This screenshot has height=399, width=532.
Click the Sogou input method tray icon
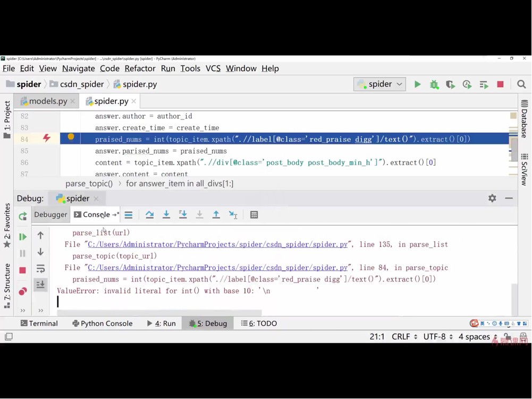(x=474, y=324)
